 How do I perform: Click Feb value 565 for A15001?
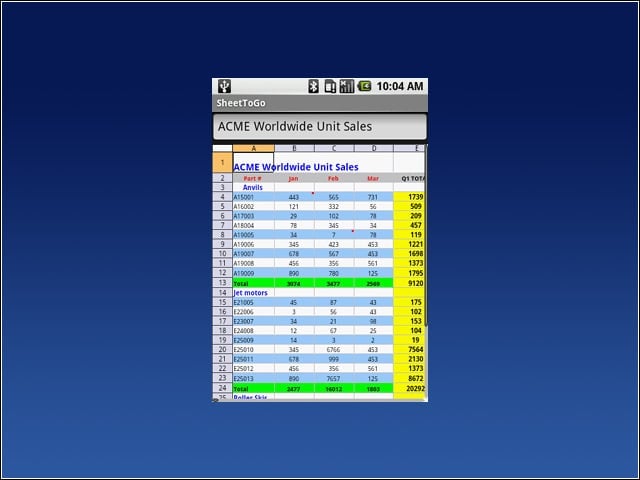[334, 197]
